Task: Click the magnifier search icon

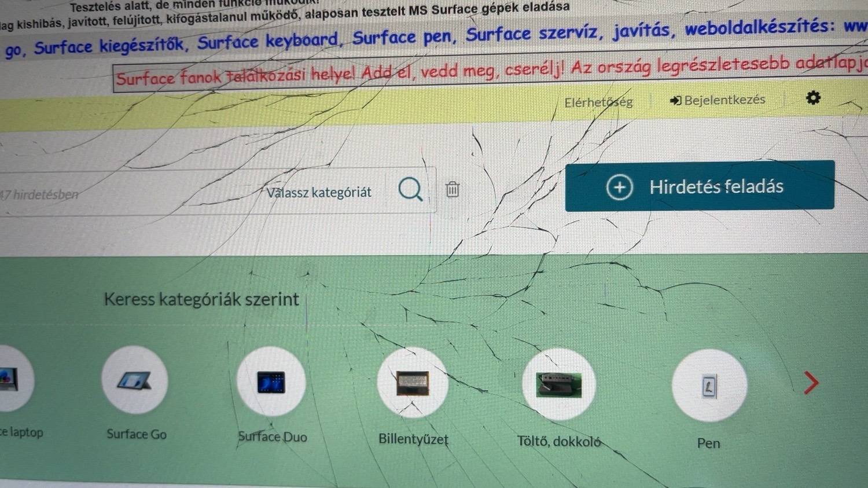Action: click(410, 189)
